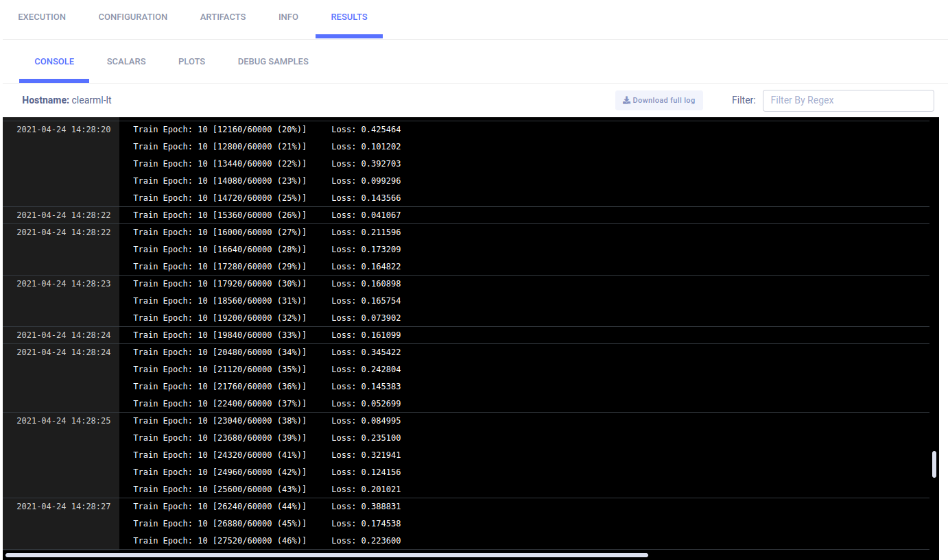Screen dimensions: 948x560
Task: Switch to the Configuration tab
Action: (133, 17)
